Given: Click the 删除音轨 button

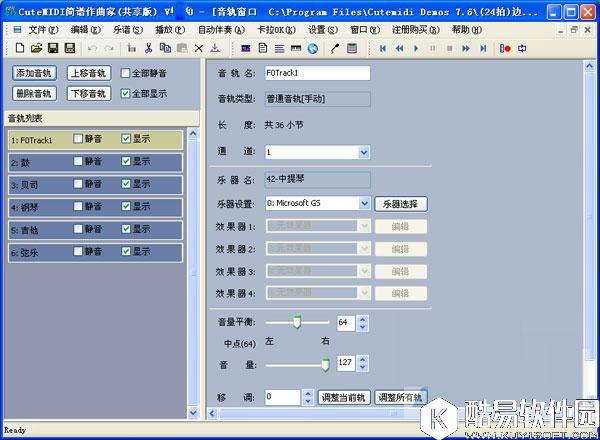Looking at the screenshot, I should [34, 93].
